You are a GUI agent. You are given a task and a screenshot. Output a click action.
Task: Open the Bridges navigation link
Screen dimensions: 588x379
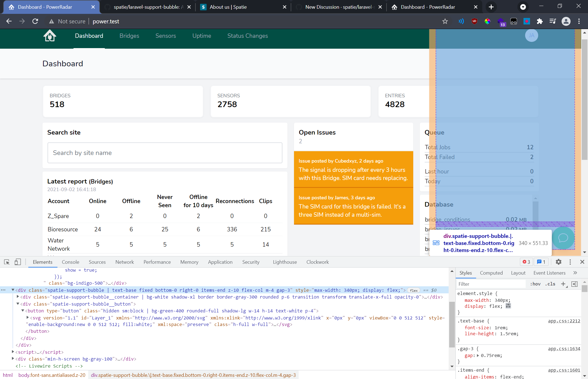point(129,36)
